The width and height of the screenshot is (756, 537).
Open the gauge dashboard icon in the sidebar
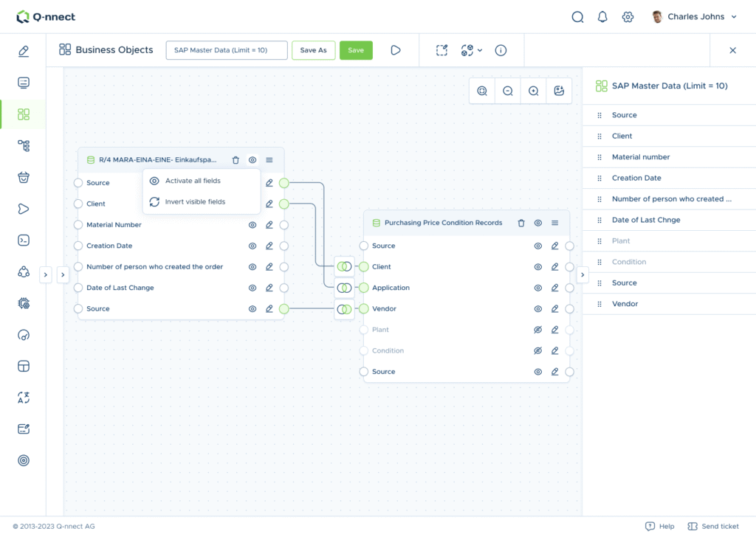click(x=23, y=335)
